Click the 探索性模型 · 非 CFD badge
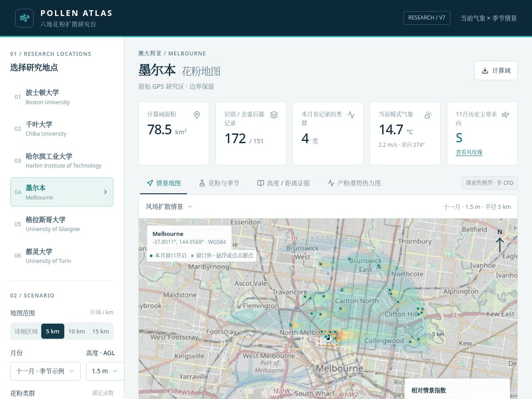This screenshot has width=532, height=399. [489, 183]
